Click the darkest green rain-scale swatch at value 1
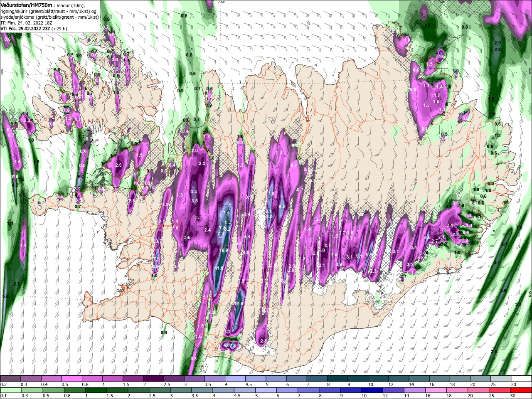The image size is (532, 399). [x=95, y=390]
